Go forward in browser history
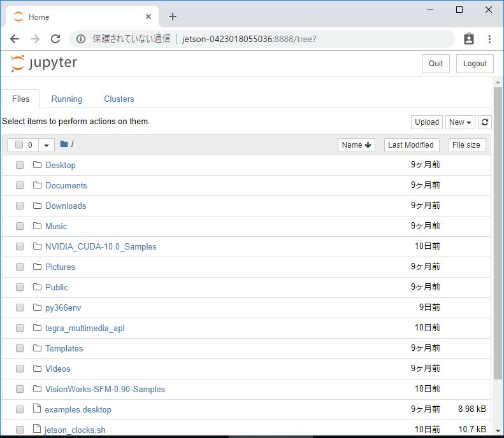Image resolution: width=504 pixels, height=438 pixels. [35, 39]
